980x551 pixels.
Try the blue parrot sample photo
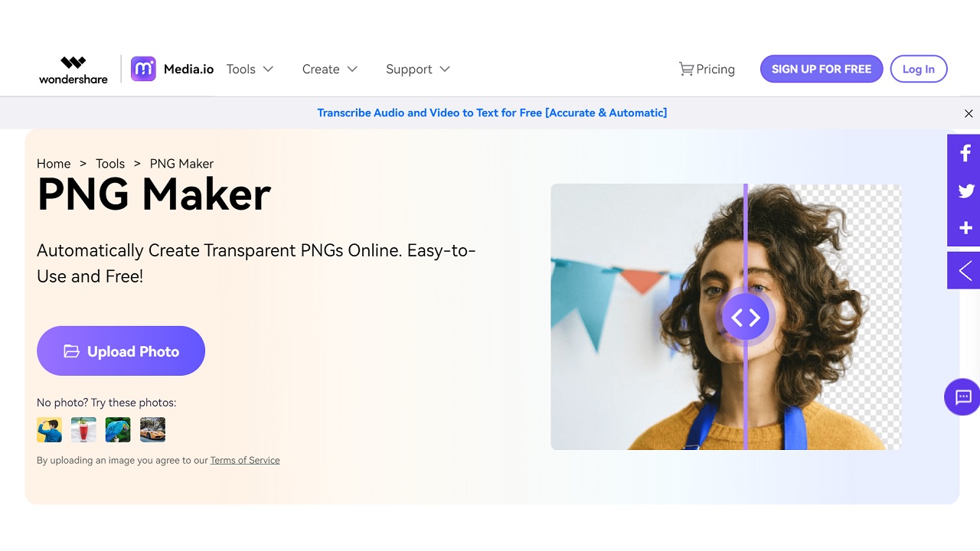tap(118, 429)
